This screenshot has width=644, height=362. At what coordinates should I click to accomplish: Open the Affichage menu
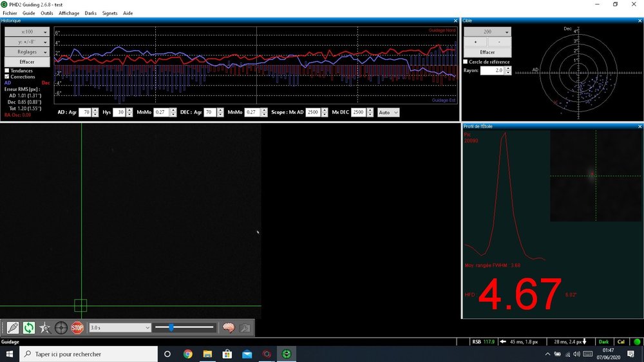tap(69, 13)
